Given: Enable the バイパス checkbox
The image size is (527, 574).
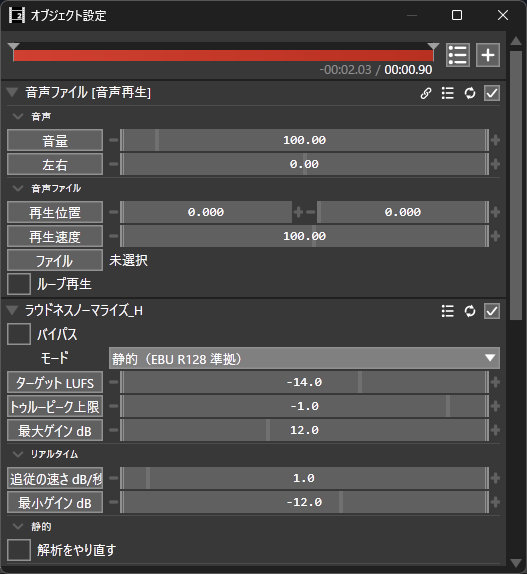Looking at the screenshot, I should point(19,334).
